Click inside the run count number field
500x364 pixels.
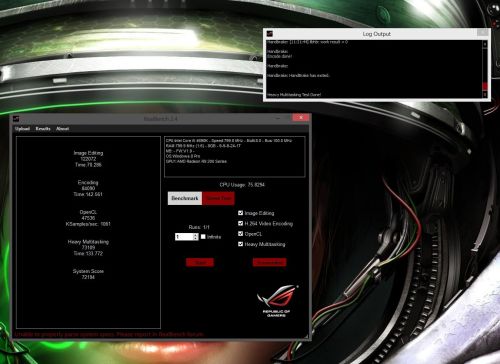click(x=184, y=237)
